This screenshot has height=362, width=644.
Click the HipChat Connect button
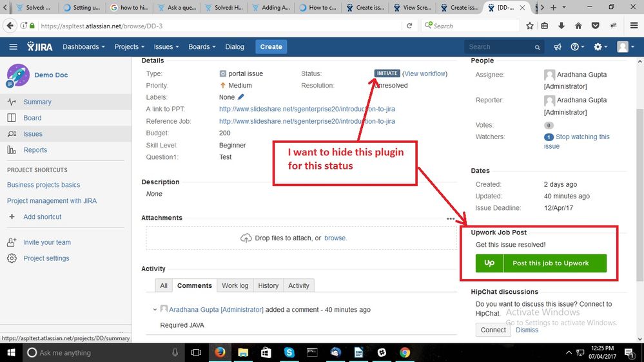tap(493, 330)
